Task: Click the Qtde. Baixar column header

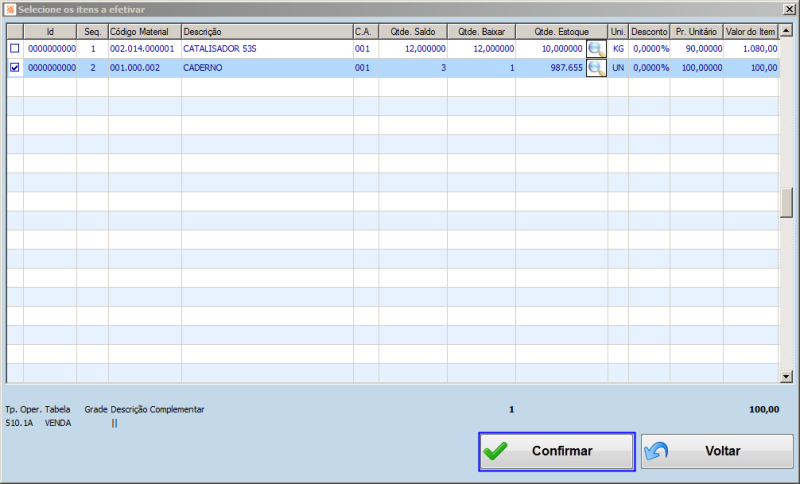Action: coord(481,32)
